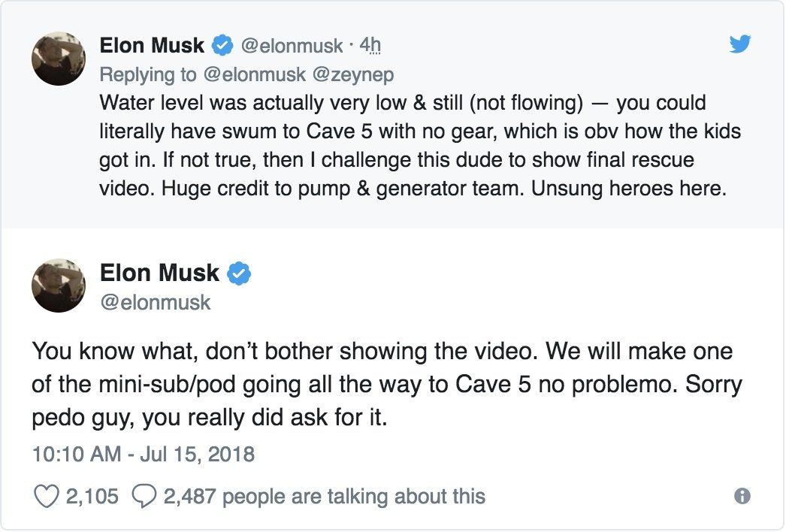
Task: Click the reply speech bubble icon
Action: [142, 496]
